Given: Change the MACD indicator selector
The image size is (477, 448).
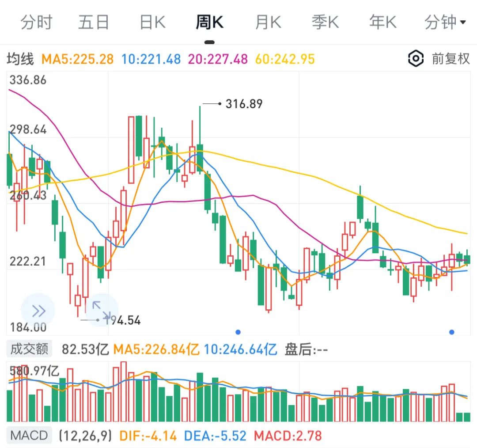Looking at the screenshot, I should click(x=29, y=436).
